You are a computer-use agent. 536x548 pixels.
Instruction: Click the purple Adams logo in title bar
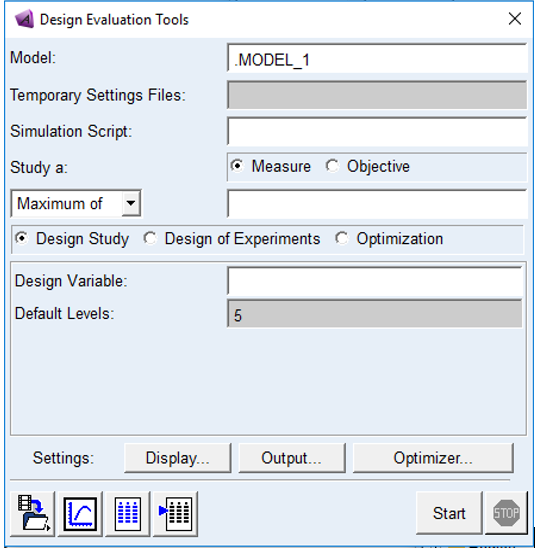pos(24,19)
